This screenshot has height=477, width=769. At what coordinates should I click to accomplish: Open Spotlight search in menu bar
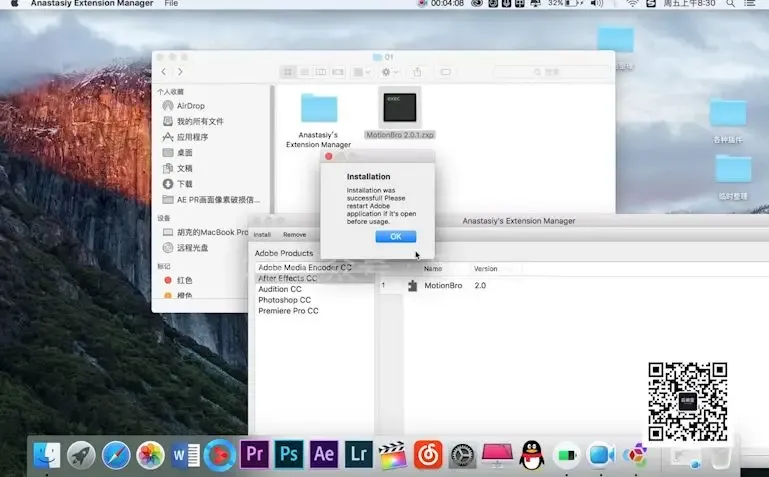coord(730,3)
